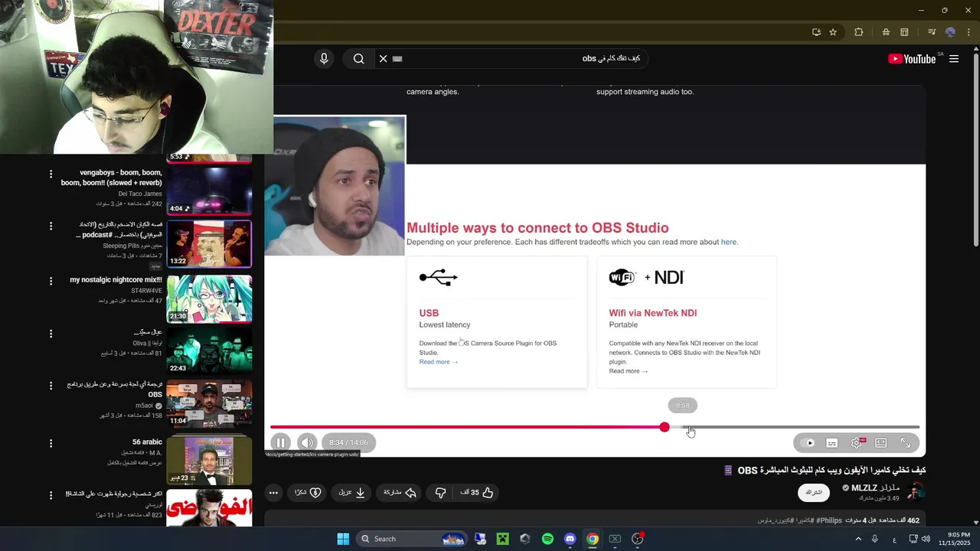
Task: Click the layout panel extension icon
Action: point(904,32)
